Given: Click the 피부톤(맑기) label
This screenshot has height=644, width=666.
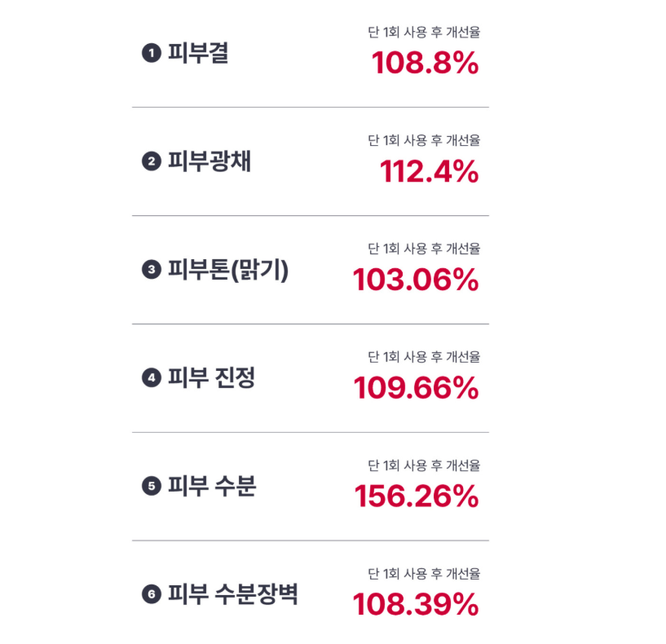Looking at the screenshot, I should (228, 270).
